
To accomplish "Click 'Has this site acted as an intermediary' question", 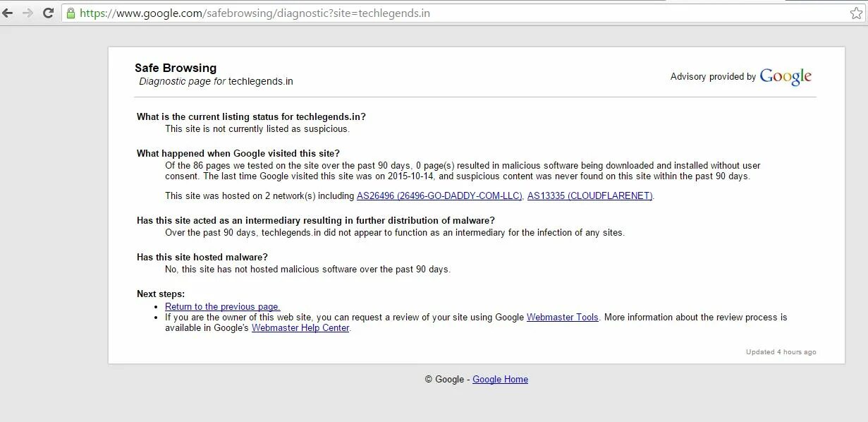I will (316, 220).
